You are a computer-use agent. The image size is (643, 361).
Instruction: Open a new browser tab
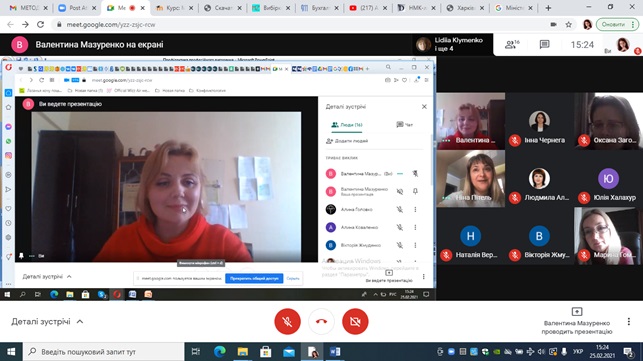coord(548,8)
